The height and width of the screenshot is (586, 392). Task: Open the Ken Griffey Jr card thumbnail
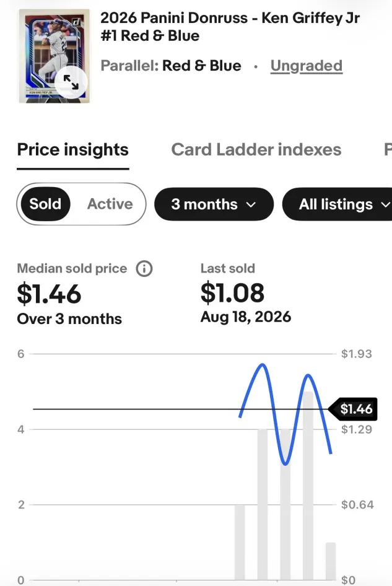tap(54, 56)
